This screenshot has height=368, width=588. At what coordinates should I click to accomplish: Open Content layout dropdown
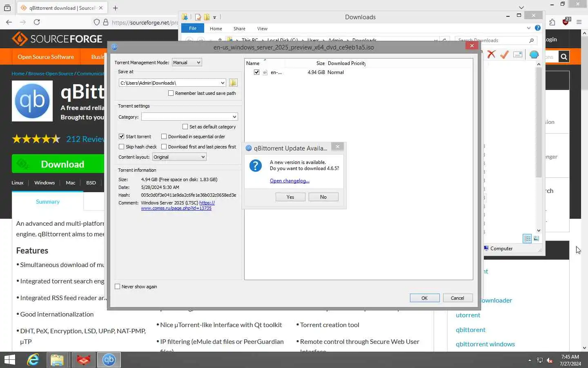point(179,157)
